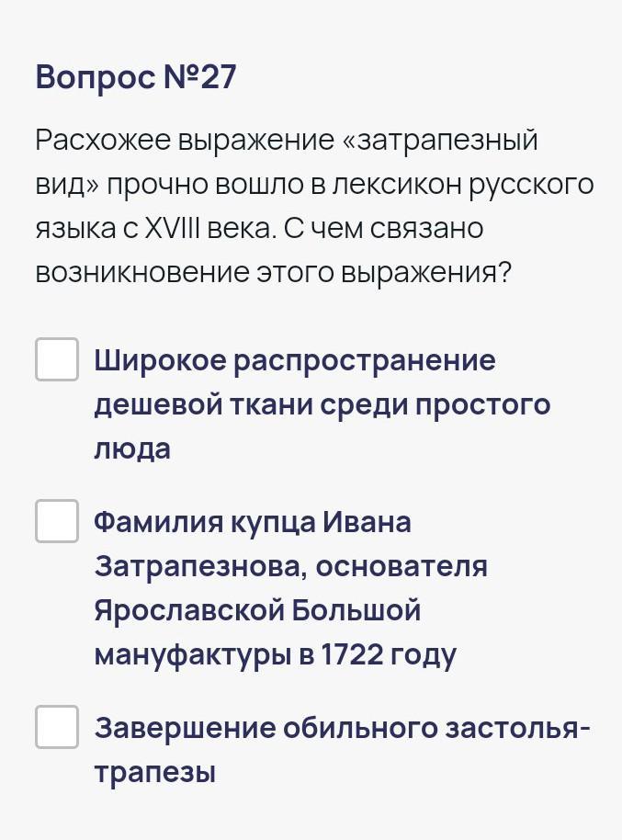Select answer text 'Широкое распространение'

click(294, 360)
